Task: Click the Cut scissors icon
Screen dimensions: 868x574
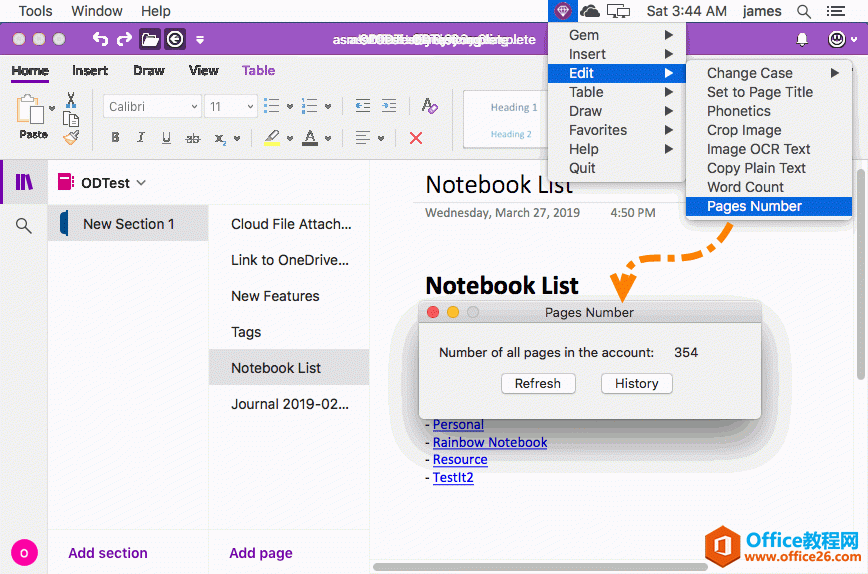Action: pyautogui.click(x=71, y=100)
